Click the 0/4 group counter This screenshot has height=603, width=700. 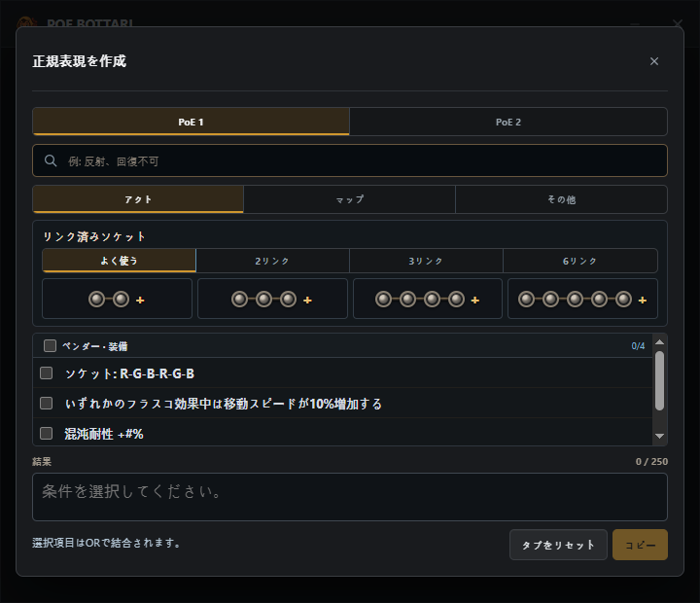point(638,346)
